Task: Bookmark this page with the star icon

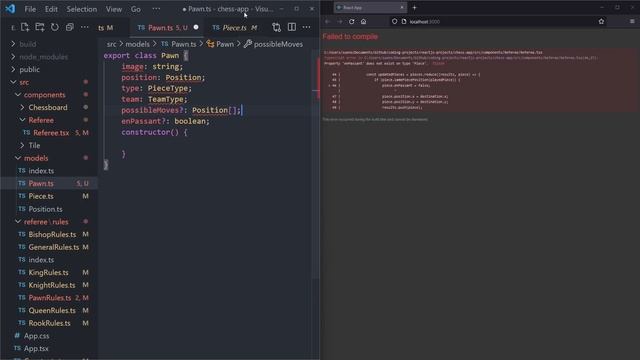Action: point(601,21)
